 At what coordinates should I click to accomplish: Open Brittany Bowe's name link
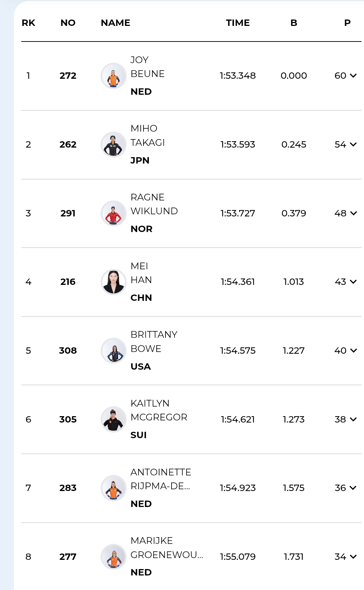click(154, 342)
